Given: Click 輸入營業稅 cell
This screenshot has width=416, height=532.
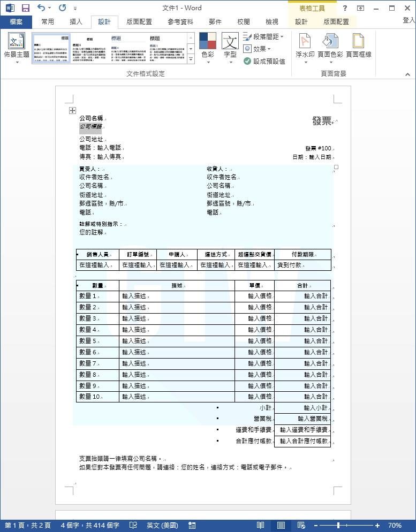Looking at the screenshot, I should click(x=302, y=419).
